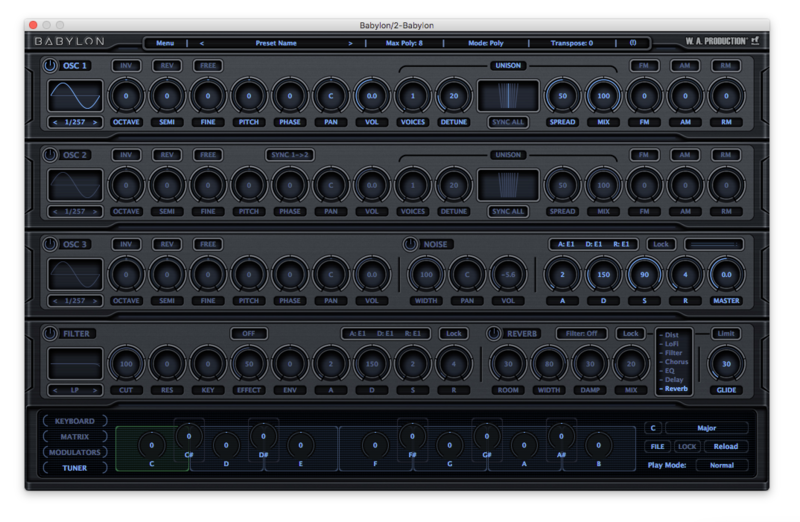The width and height of the screenshot is (800, 522).
Task: Open the Play Mode Normal dropdown
Action: [722, 465]
